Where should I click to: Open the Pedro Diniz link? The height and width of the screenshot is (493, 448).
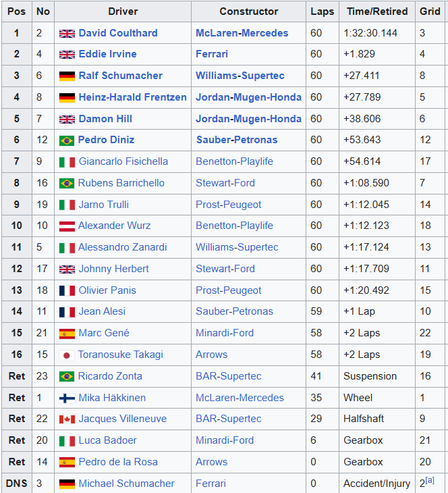(106, 140)
